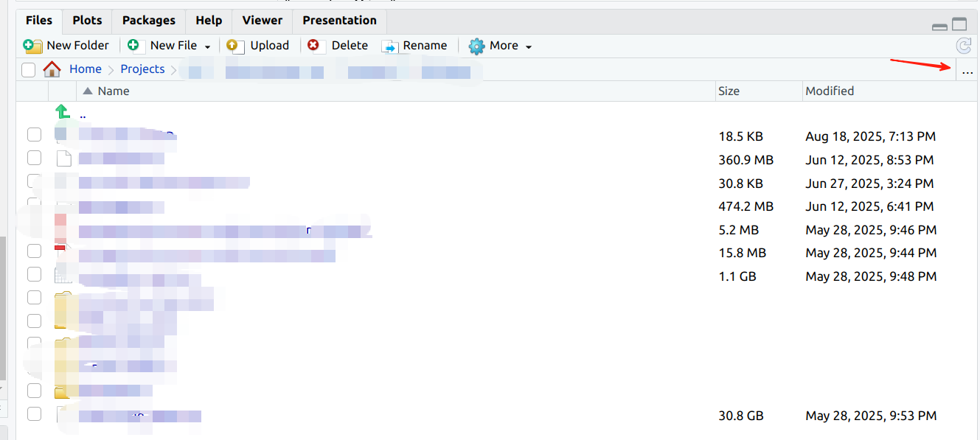Open the New File dropdown arrow

(x=208, y=46)
